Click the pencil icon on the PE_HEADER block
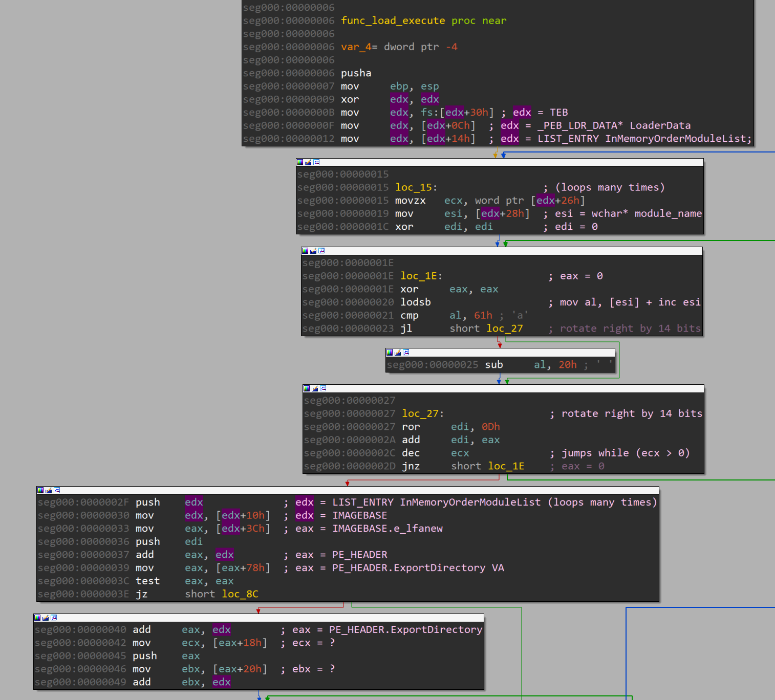This screenshot has width=775, height=700. tap(48, 490)
